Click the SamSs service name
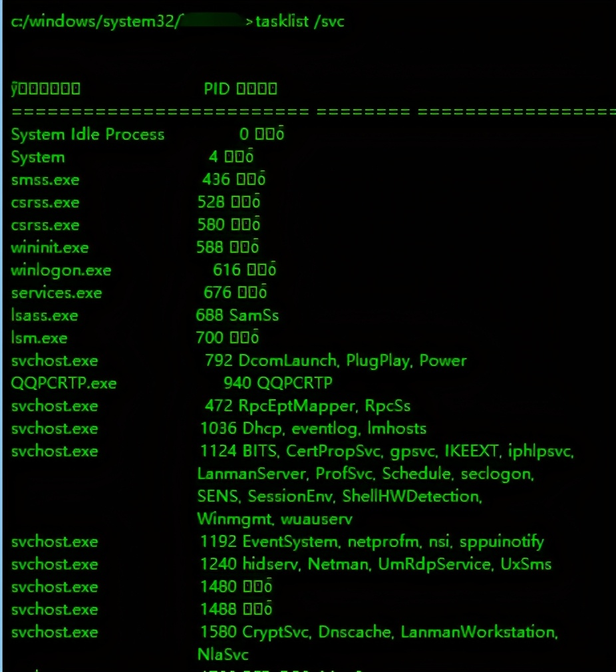This screenshot has height=672, width=616. tap(254, 315)
